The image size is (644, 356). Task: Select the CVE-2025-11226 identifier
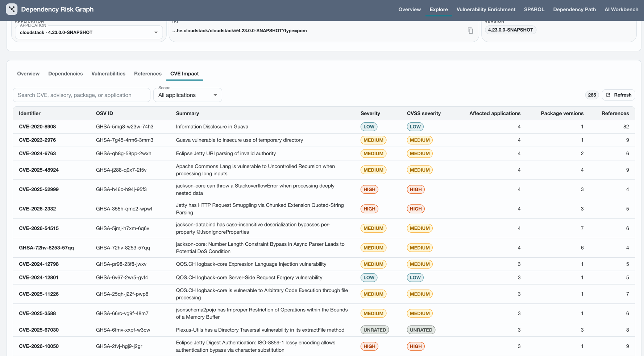[x=39, y=294]
